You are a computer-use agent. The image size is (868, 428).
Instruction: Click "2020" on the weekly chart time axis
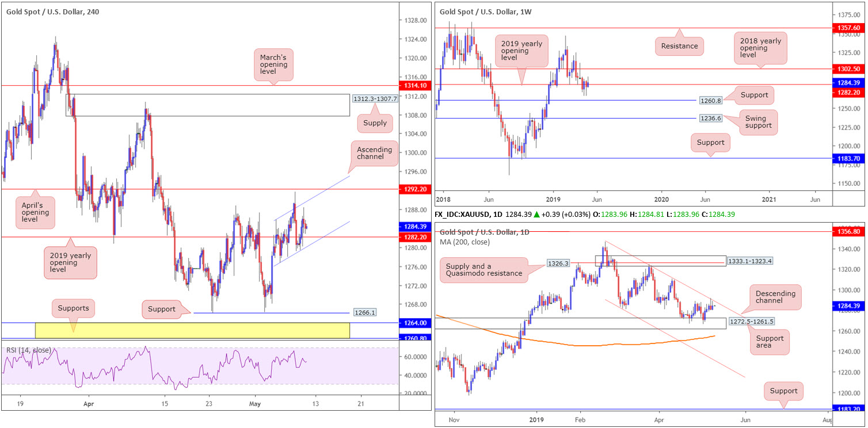[x=661, y=199]
